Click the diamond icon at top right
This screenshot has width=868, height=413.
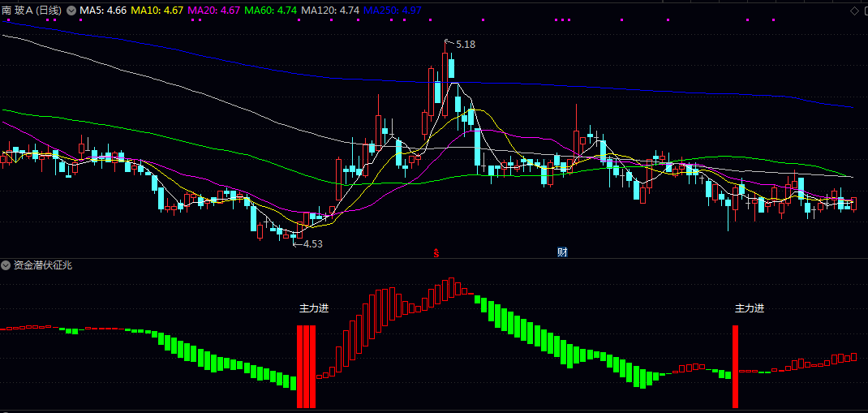point(854,11)
